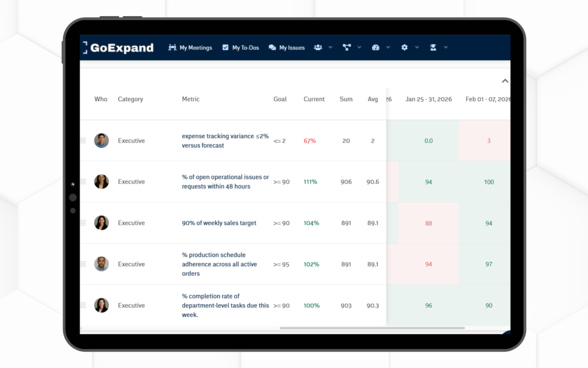This screenshot has height=368, width=588.
Task: Click the GoExpand logo
Action: click(x=118, y=47)
